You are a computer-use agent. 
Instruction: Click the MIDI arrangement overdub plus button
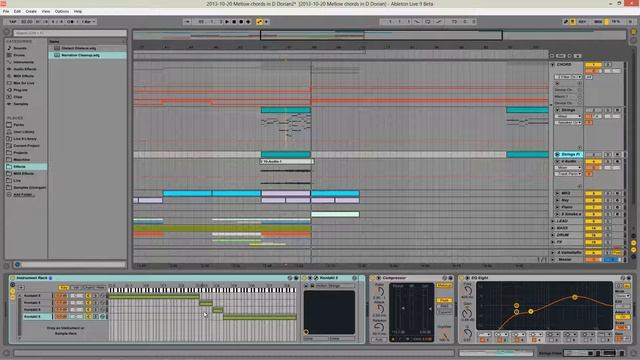point(248,22)
